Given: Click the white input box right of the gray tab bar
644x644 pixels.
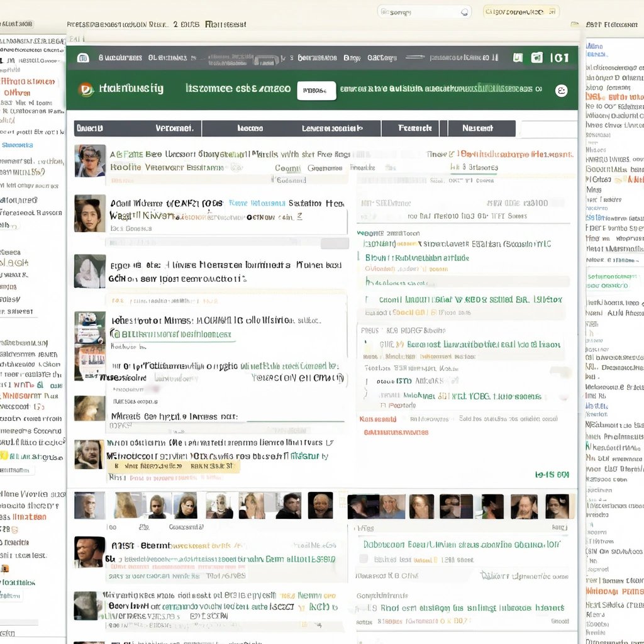Looking at the screenshot, I should (548, 128).
